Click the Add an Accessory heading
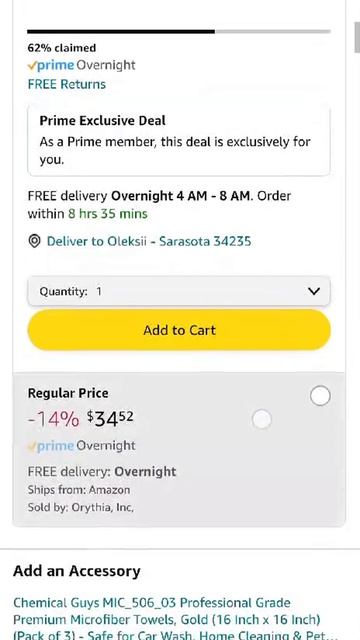360x640 pixels. tap(77, 571)
